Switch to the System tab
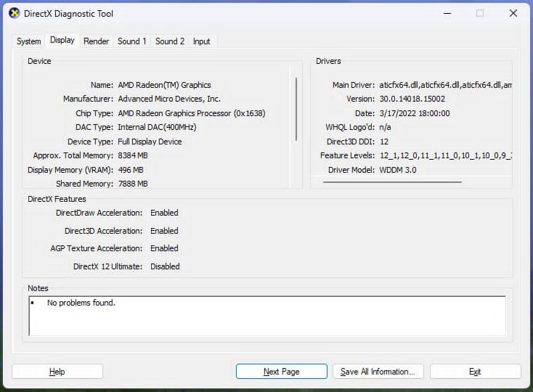This screenshot has width=533, height=392. click(28, 41)
